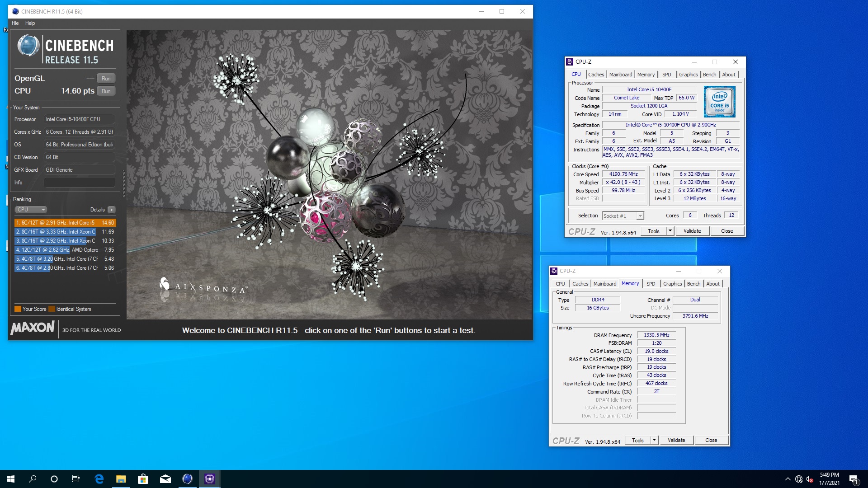Screen dimensions: 868x488
Task: Select ranking entry 12C/12T AMD Opteron
Action: click(x=65, y=250)
